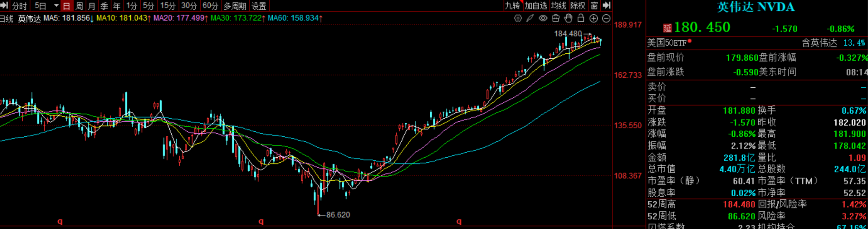This screenshot has height=229, width=868.
Task: Click the red 延 delayed-quote badge
Action: tap(667, 28)
